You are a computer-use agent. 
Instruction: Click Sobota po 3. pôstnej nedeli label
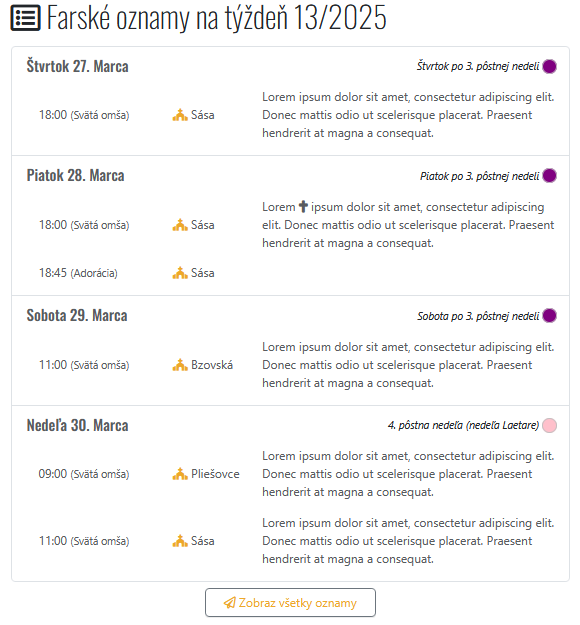(x=478, y=316)
